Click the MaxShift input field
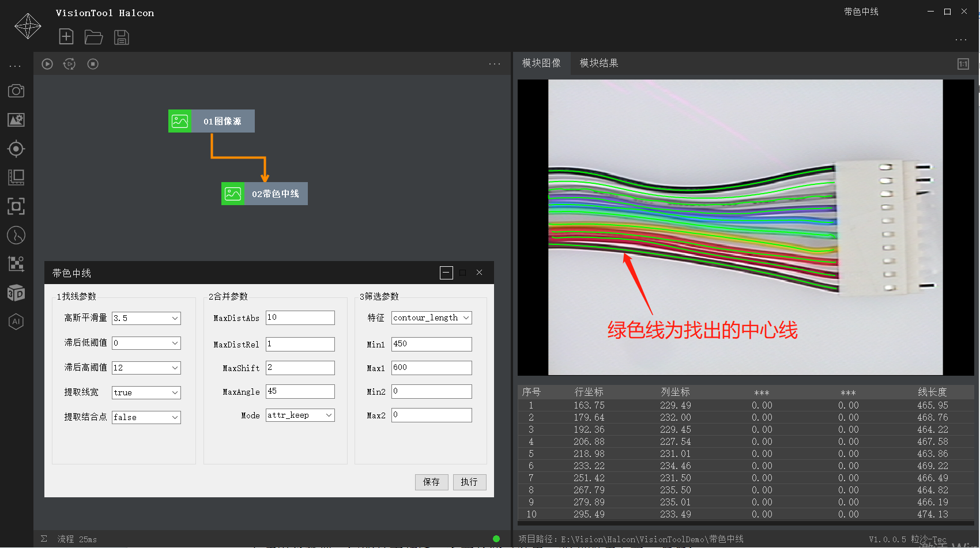The image size is (980, 548). point(300,368)
